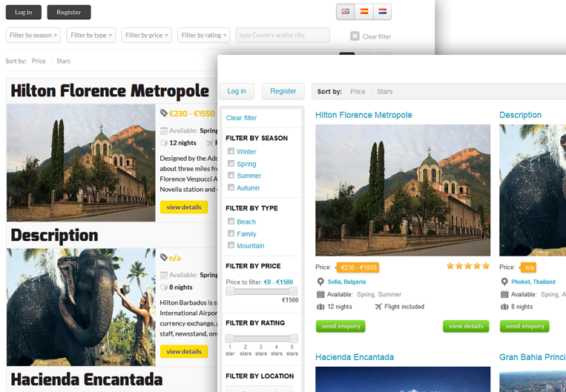566x392 pixels.
Task: Click the luggage icon next to 8 nights in front window
Action: (504, 307)
